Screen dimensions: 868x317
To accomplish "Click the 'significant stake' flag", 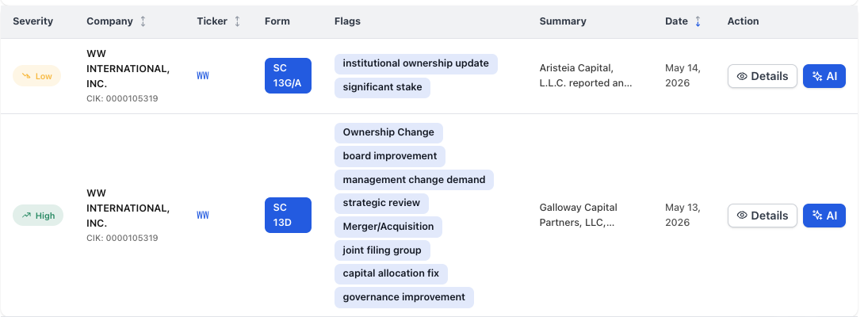I will tap(382, 87).
